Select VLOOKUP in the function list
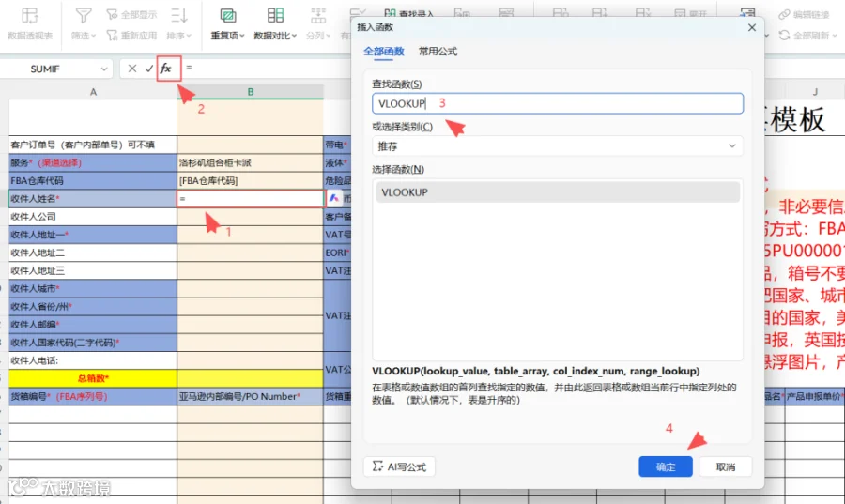The image size is (845, 504). (x=558, y=192)
